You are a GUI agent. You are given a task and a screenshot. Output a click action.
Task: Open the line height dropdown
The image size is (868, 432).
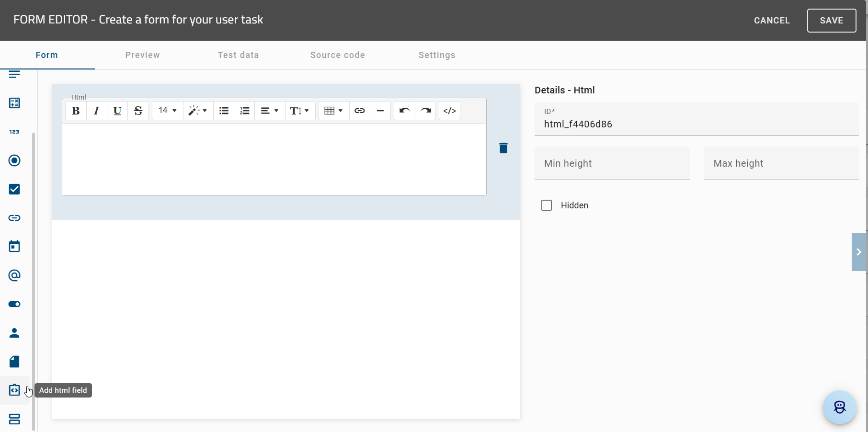point(300,111)
